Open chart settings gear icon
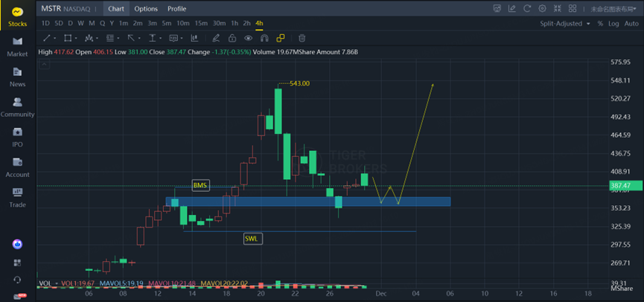 click(x=542, y=9)
